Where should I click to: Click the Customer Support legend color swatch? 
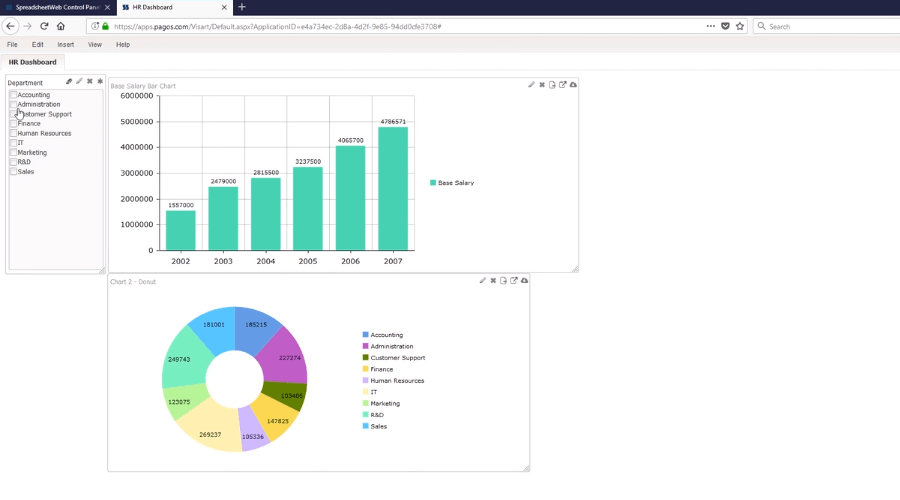[x=366, y=358]
